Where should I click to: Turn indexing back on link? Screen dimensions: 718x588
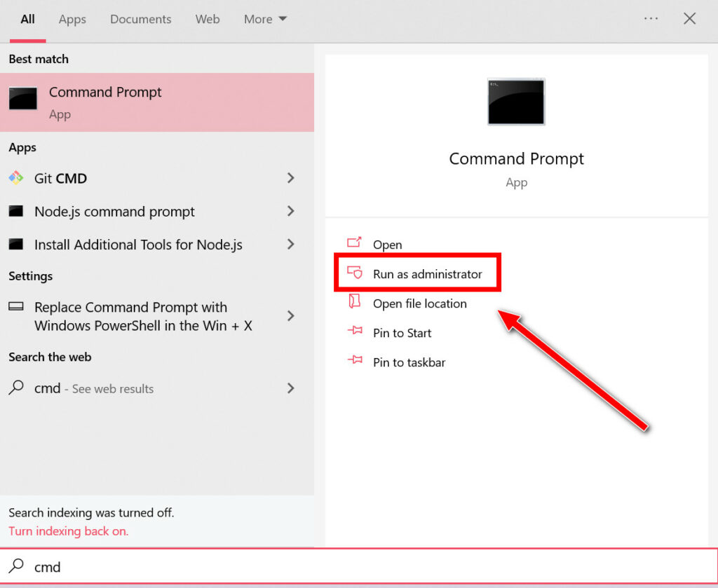coord(68,531)
